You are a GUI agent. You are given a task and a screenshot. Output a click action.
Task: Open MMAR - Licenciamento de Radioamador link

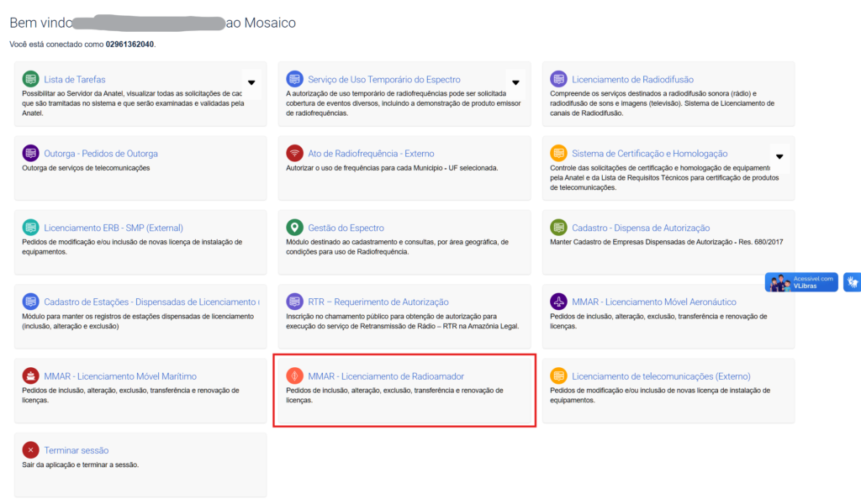(x=386, y=376)
